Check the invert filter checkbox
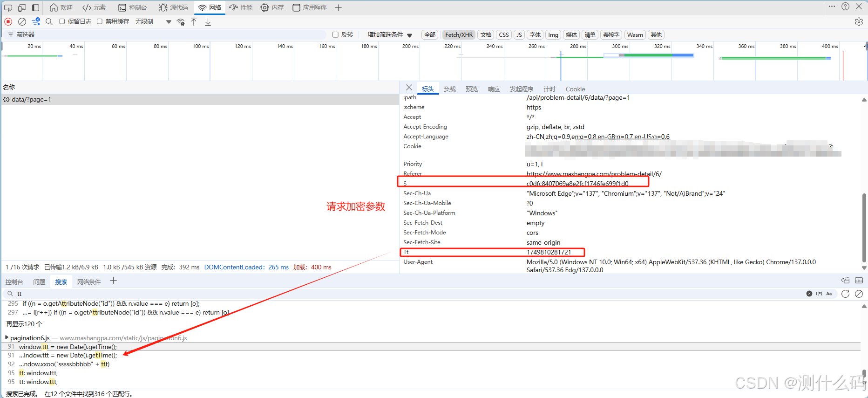Viewport: 868px width, 398px height. (335, 34)
